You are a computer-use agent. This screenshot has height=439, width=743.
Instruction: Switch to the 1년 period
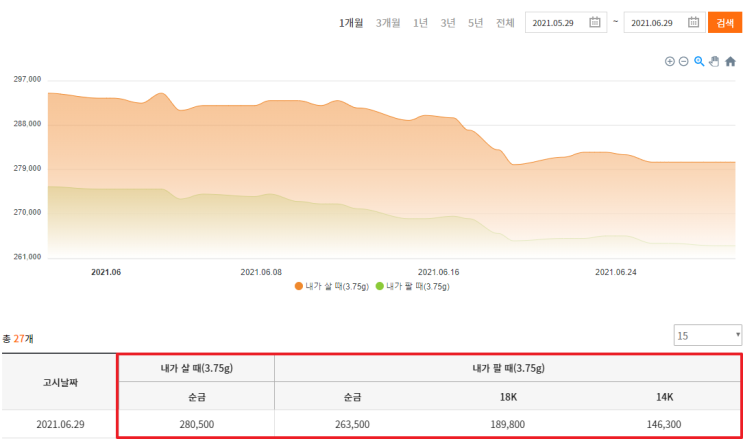[420, 23]
